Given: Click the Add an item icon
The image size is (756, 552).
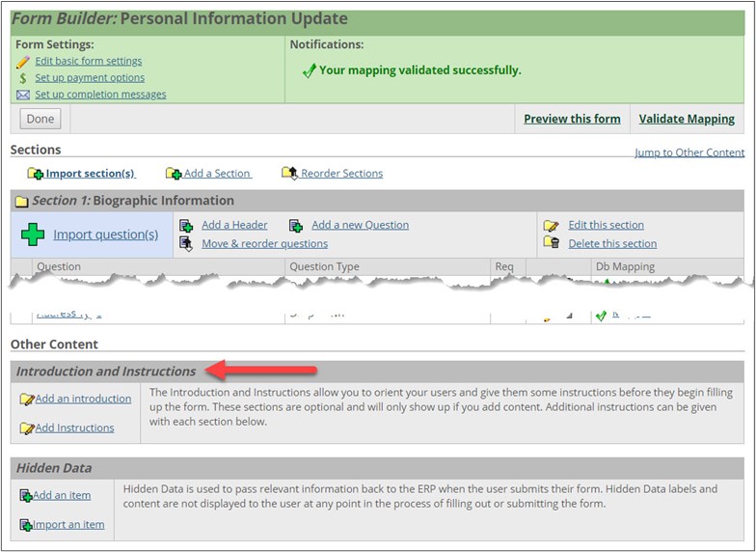Looking at the screenshot, I should [x=26, y=496].
